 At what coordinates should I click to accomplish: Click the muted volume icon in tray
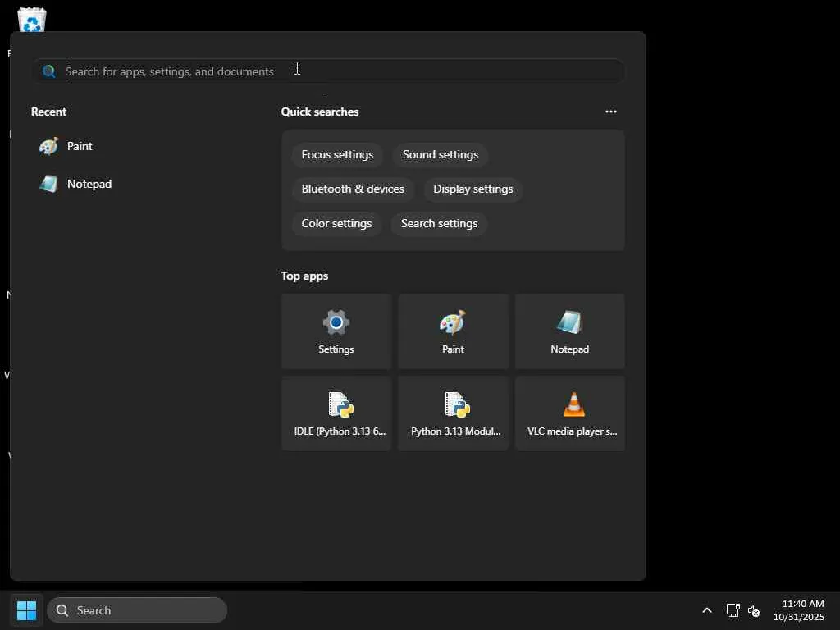754,610
